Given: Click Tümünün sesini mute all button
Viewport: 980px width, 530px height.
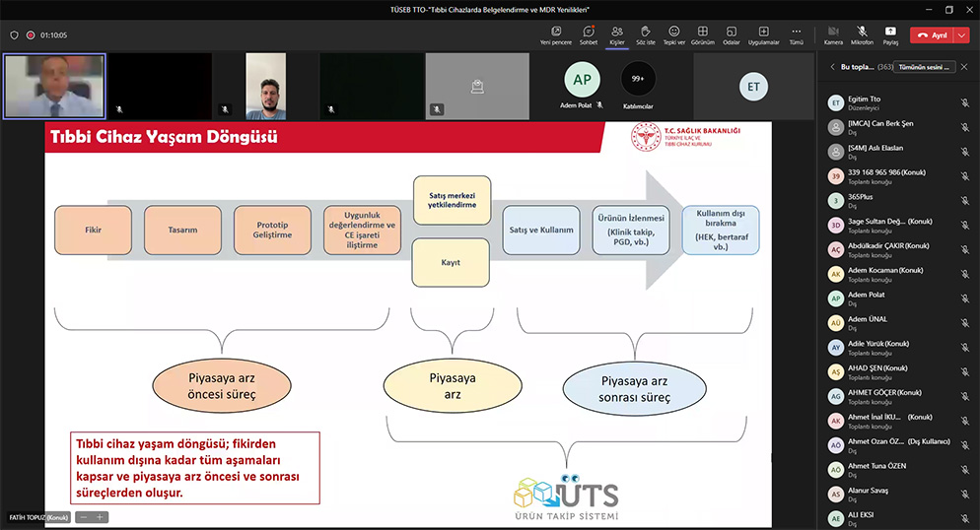Looking at the screenshot, I should 925,67.
